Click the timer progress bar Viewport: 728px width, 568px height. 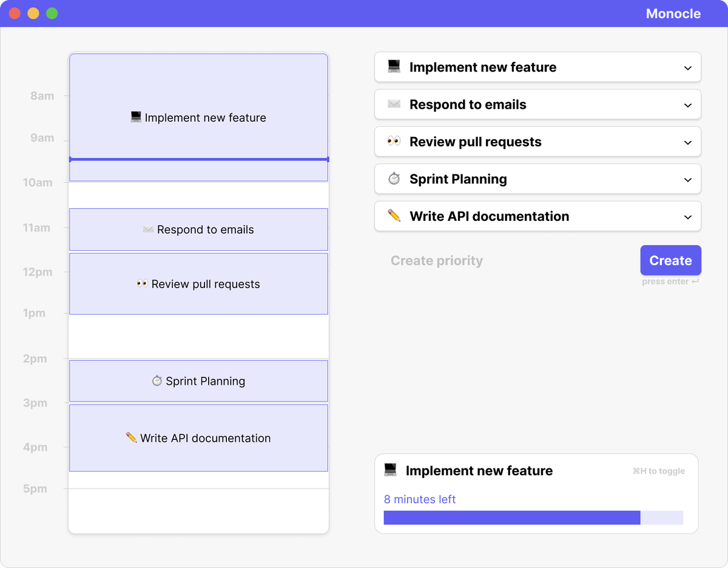[533, 518]
